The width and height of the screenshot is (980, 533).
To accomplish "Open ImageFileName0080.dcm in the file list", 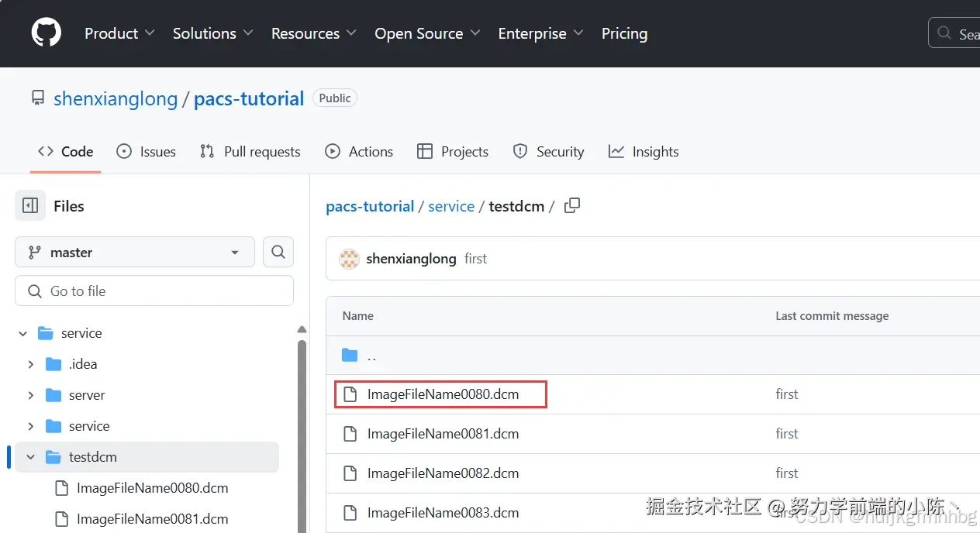I will click(443, 394).
